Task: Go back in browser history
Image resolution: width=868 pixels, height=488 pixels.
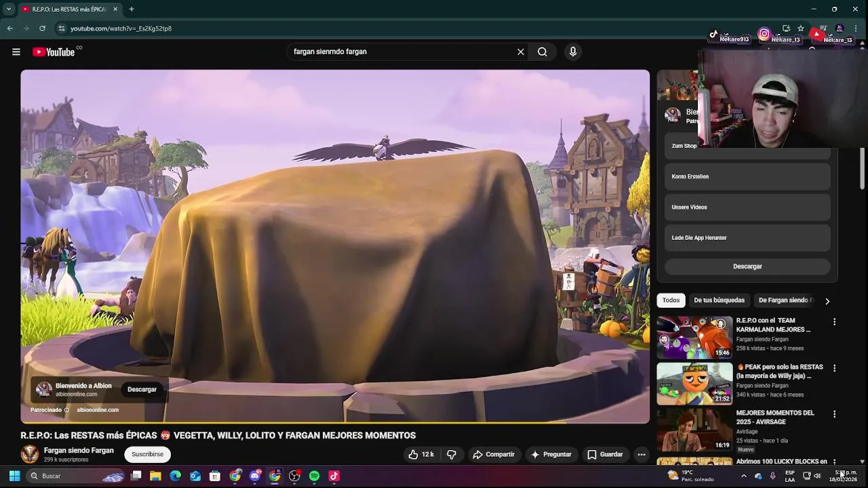Action: click(10, 28)
